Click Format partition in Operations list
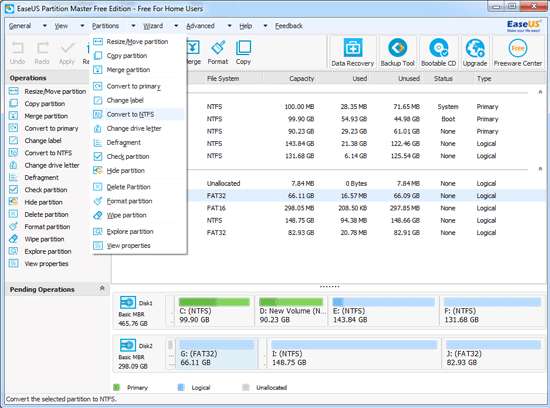This screenshot has width=550, height=408. click(x=47, y=227)
